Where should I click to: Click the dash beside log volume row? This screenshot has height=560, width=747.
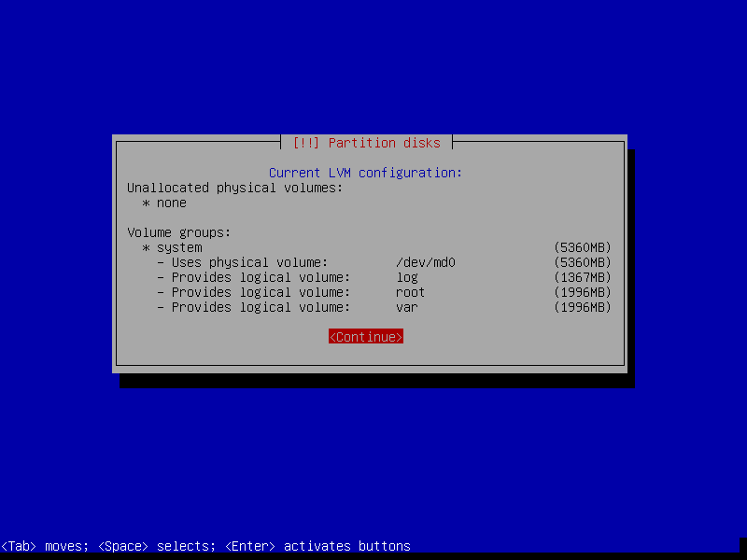pyautogui.click(x=160, y=277)
